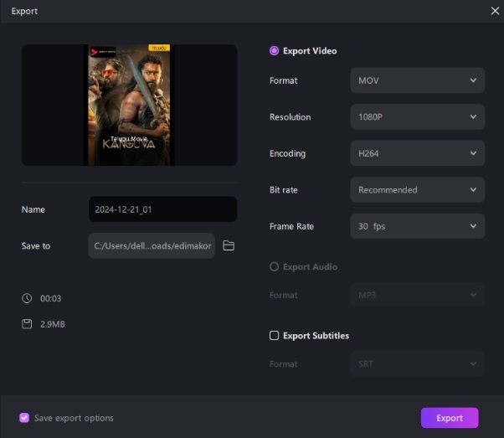This screenshot has height=438, width=504.
Task: Open the video Format dropdown showing MOV
Action: pyautogui.click(x=417, y=80)
